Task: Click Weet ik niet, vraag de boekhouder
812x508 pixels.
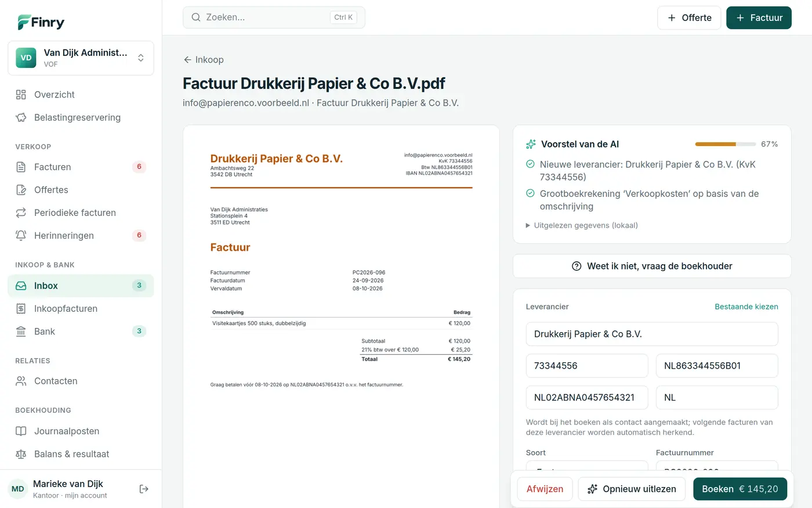Action: tap(652, 266)
